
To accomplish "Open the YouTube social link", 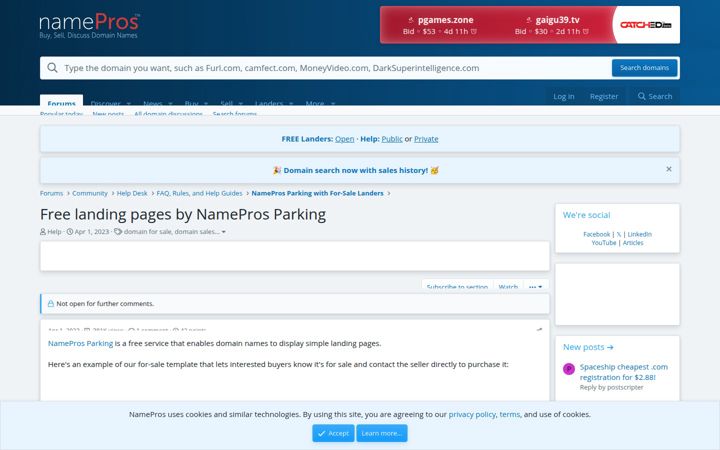I will (x=604, y=243).
